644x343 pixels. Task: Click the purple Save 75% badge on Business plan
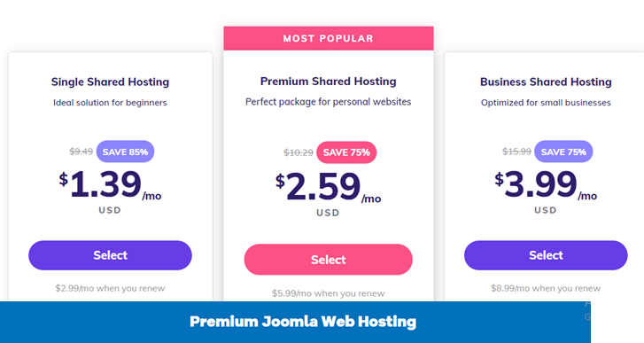[563, 152]
